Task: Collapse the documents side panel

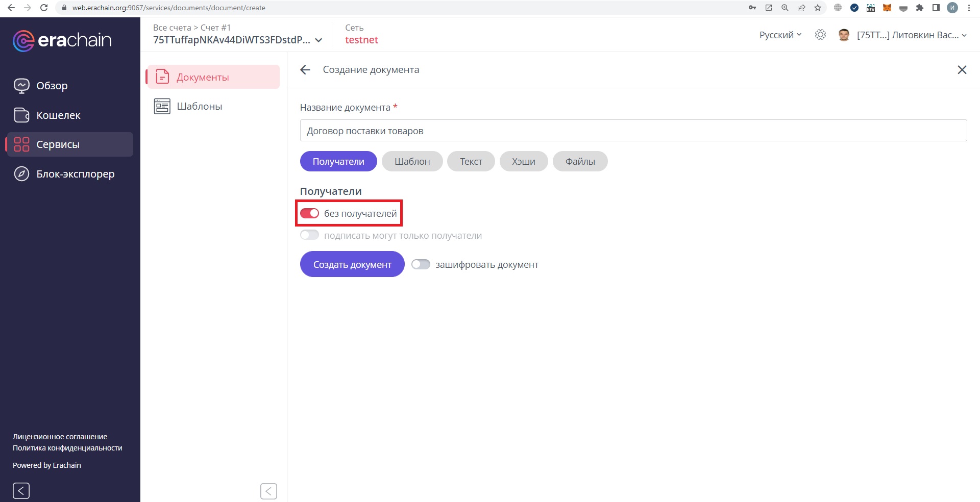Action: (x=268, y=491)
